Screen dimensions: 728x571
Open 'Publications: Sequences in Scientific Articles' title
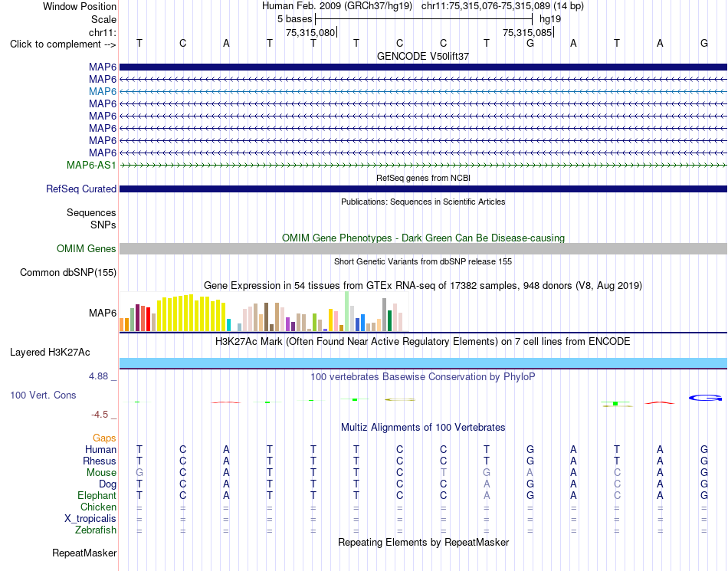(423, 202)
